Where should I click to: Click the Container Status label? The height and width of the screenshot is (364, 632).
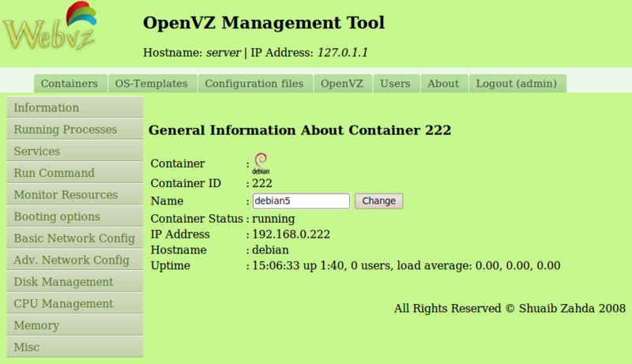pyautogui.click(x=197, y=219)
